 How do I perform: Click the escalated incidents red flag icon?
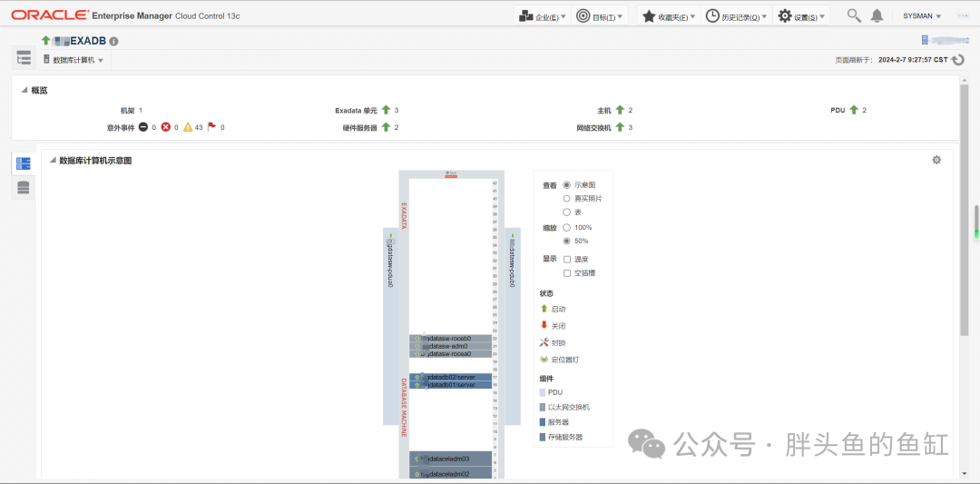[211, 127]
